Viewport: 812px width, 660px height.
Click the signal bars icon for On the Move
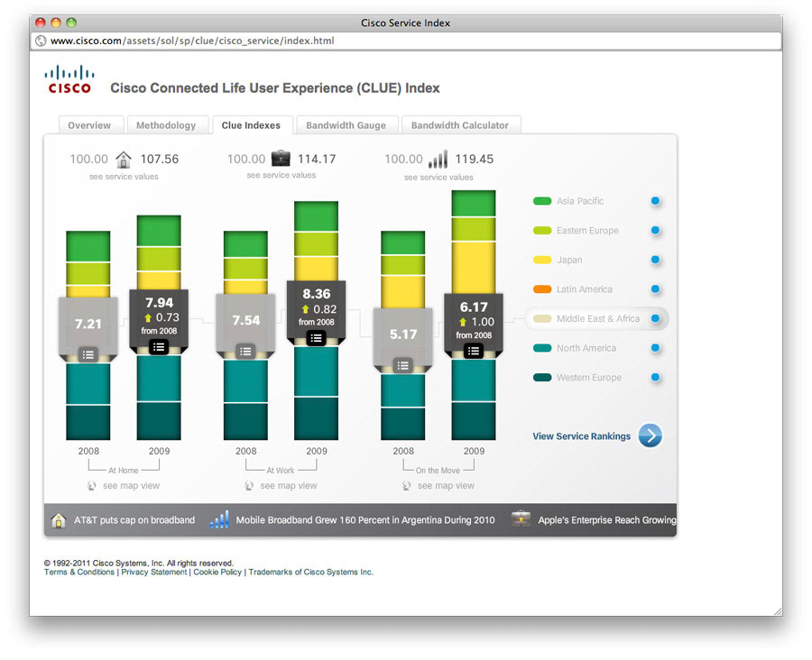pos(438,159)
